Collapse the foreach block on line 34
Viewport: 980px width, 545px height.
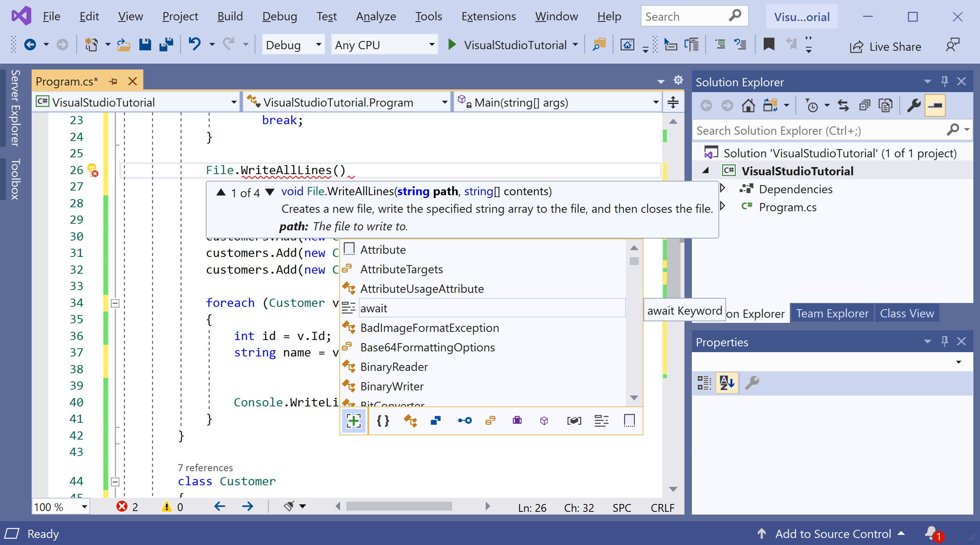click(115, 303)
